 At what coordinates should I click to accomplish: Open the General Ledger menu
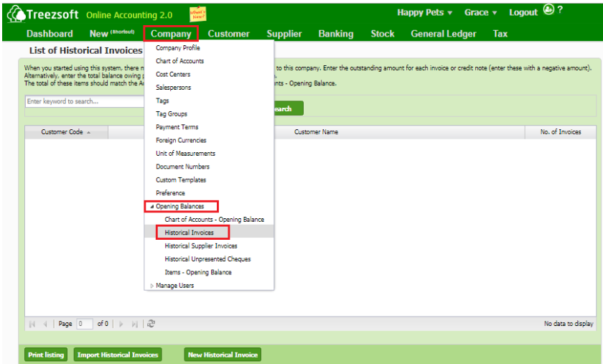point(444,34)
